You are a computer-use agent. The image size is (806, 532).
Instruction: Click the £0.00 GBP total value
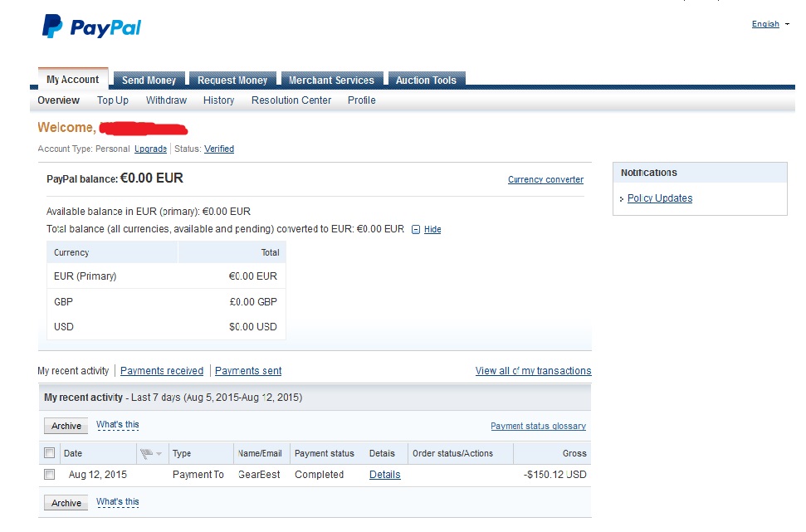click(x=253, y=302)
